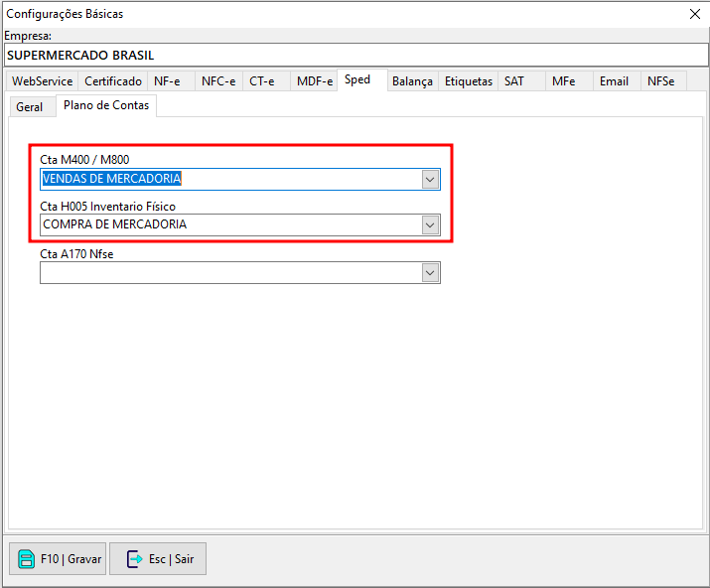
Task: Expand the Cta M400 / M800 dropdown
Action: pyautogui.click(x=430, y=180)
